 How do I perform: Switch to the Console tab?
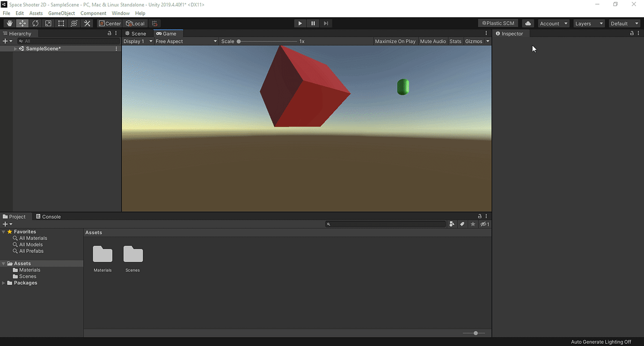[x=48, y=217]
